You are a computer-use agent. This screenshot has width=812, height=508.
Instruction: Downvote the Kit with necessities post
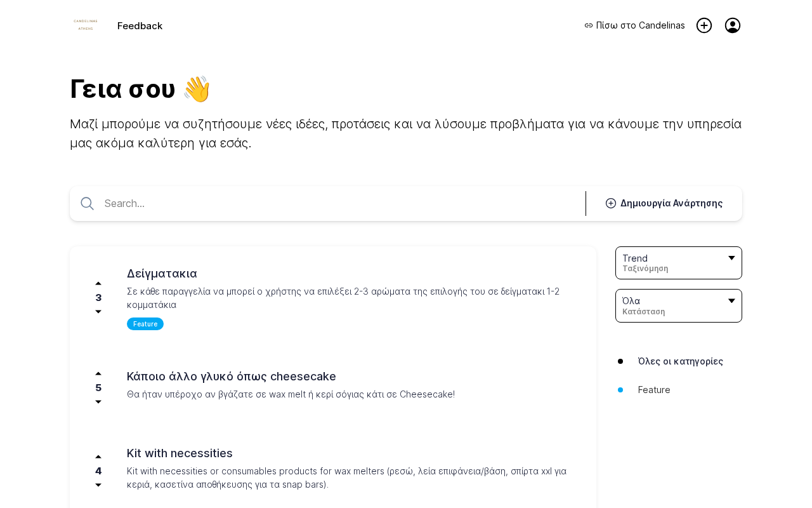coord(98,485)
